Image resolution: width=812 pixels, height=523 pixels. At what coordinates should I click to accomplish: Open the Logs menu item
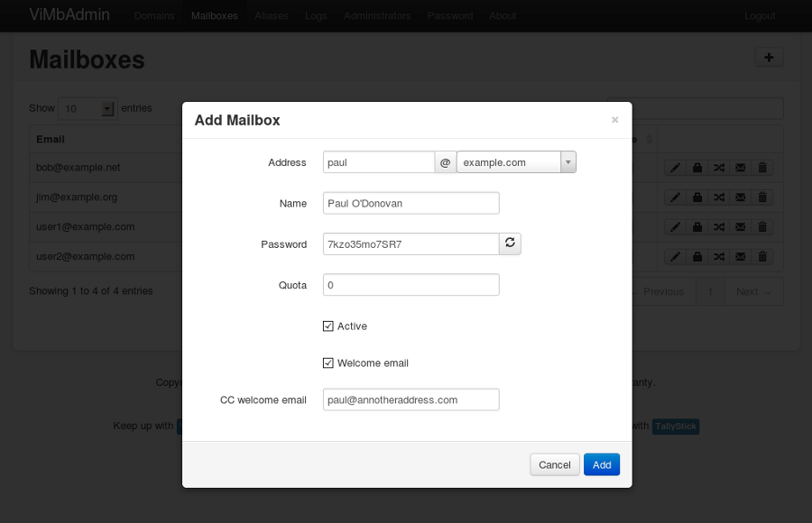tap(316, 15)
